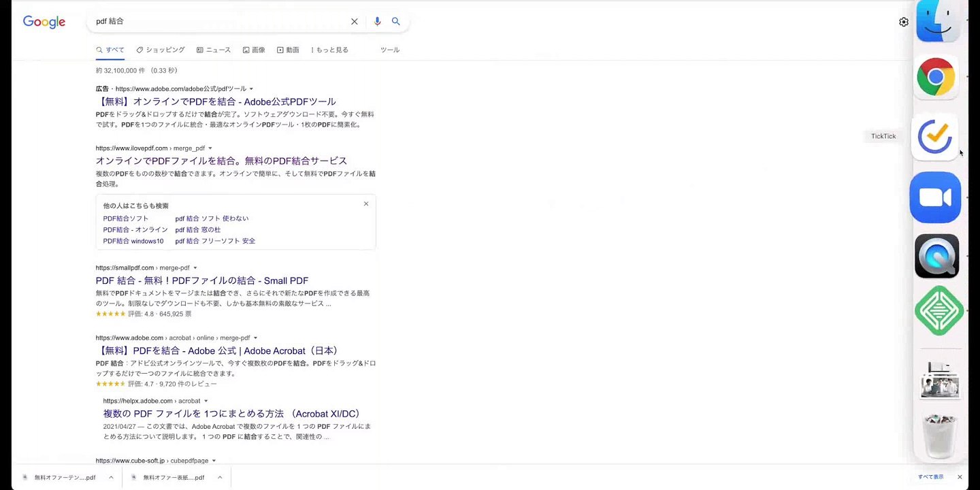Switch to the 画像 tab
Viewport: 980px width, 490px height.
pos(254,50)
